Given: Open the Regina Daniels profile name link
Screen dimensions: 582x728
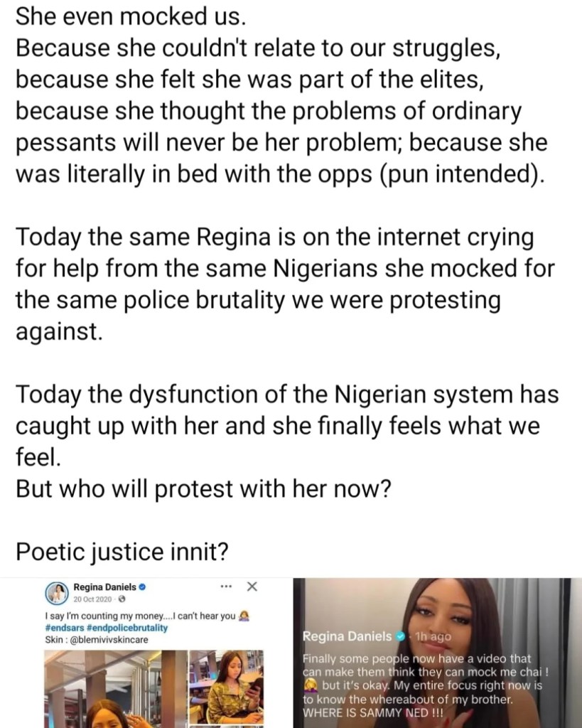Looking at the screenshot, I should [104, 588].
